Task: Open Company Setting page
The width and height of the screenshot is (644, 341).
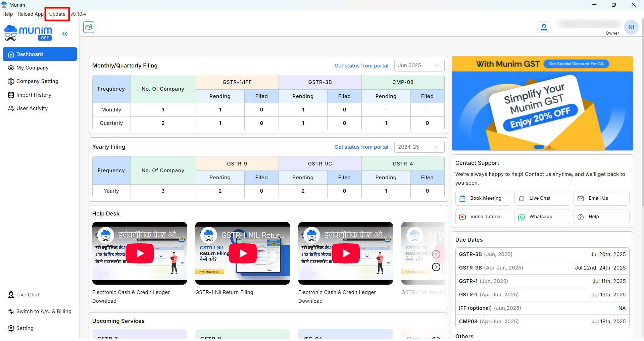Action: [x=40, y=81]
